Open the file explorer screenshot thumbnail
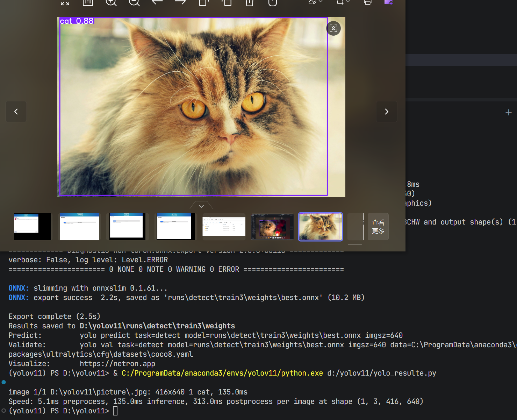This screenshot has width=517, height=420. (x=224, y=227)
